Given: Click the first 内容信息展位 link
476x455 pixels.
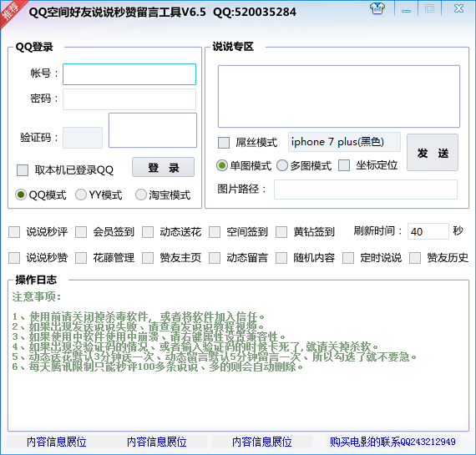Looking at the screenshot, I should coord(57,442).
